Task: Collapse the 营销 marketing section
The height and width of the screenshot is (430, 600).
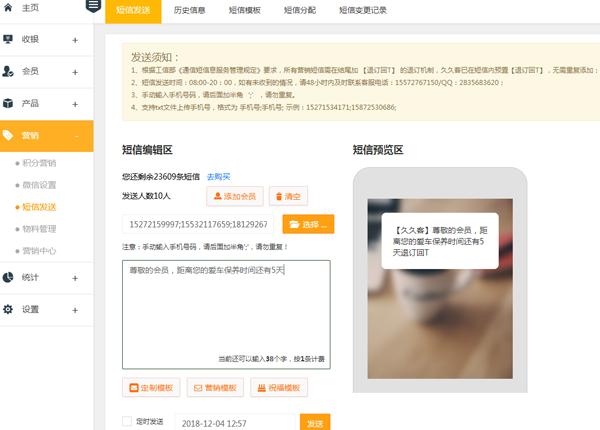Action: tap(76, 136)
